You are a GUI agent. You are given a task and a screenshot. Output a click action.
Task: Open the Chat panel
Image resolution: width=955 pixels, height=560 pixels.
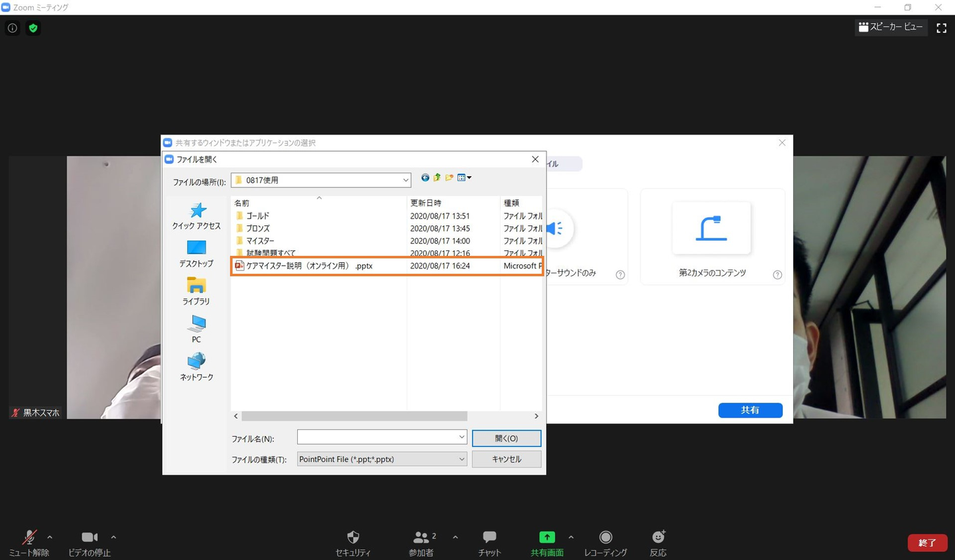tap(489, 537)
